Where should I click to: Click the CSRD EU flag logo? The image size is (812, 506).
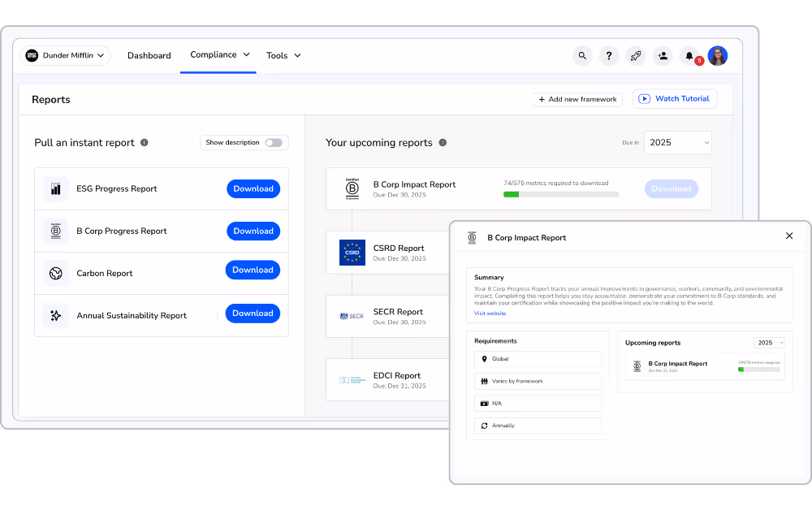point(352,253)
